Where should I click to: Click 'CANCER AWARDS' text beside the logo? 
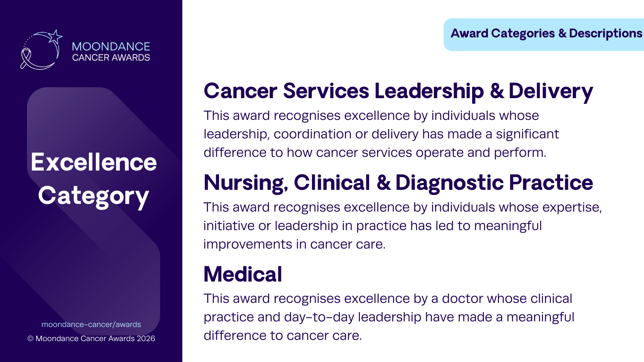tap(111, 58)
